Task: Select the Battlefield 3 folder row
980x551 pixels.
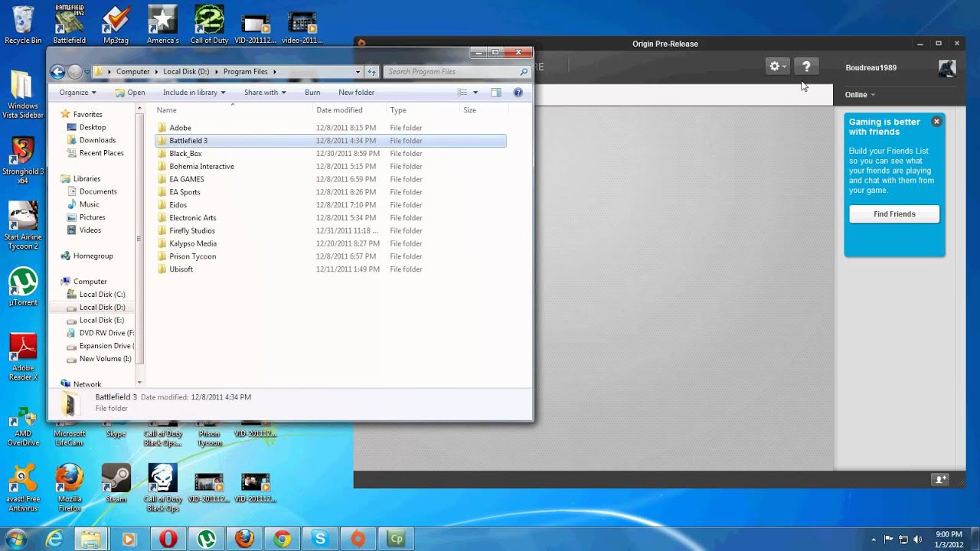Action: 330,141
